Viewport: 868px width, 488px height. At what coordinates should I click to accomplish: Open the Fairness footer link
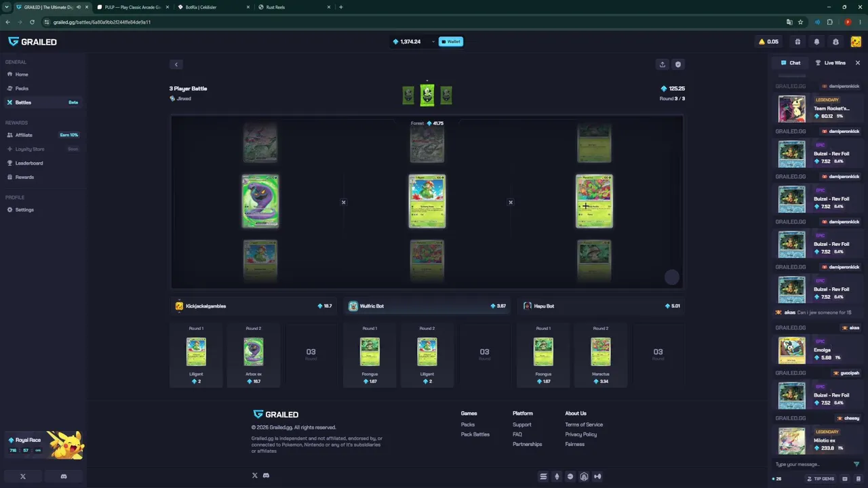(x=575, y=445)
